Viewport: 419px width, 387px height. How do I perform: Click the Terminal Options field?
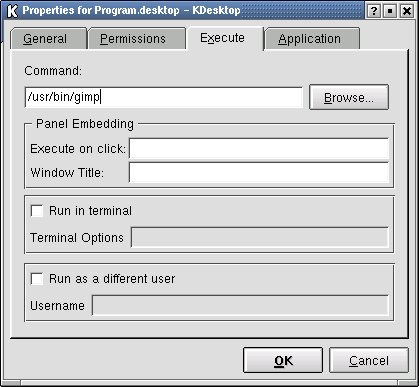click(x=260, y=237)
